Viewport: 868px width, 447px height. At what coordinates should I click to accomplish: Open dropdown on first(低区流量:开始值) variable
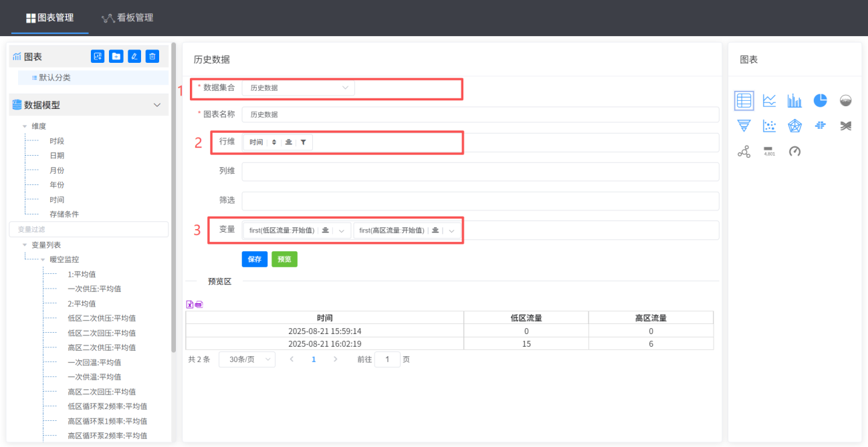[341, 231]
